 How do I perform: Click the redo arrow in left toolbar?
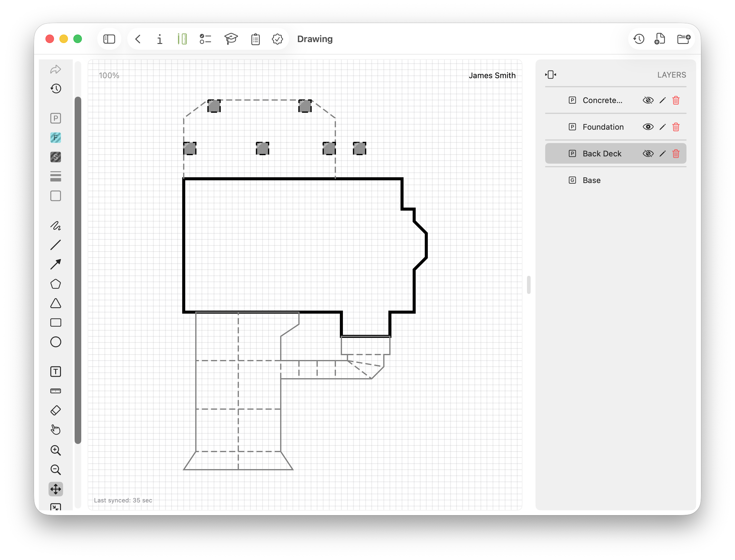(x=56, y=69)
